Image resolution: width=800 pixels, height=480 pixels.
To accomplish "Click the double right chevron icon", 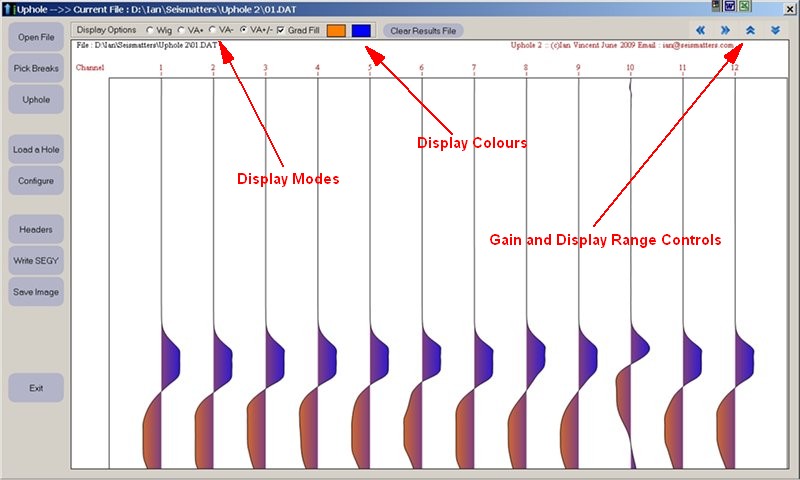I will coord(725,31).
